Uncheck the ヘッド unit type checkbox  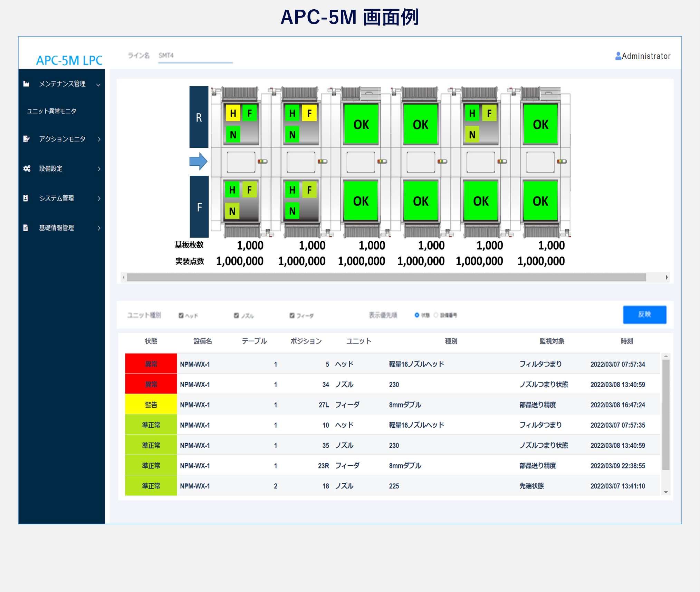point(181,316)
